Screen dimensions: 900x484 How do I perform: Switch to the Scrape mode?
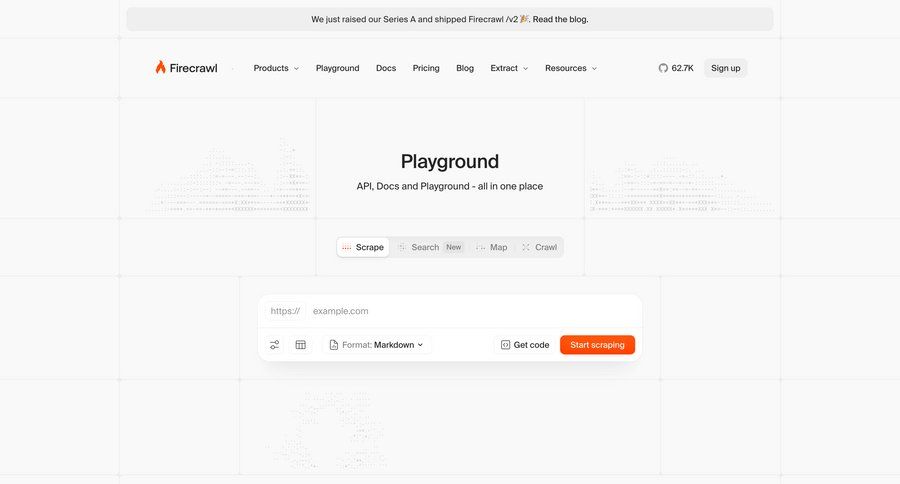362,247
